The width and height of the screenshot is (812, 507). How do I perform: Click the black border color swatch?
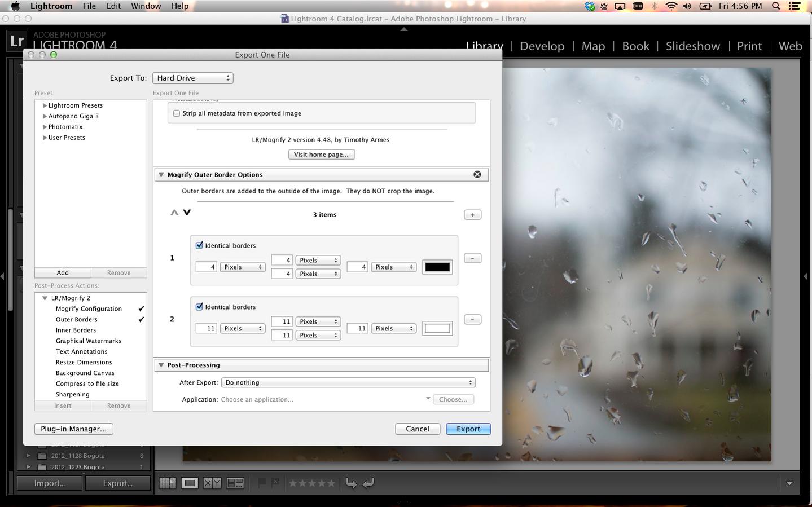(x=437, y=267)
